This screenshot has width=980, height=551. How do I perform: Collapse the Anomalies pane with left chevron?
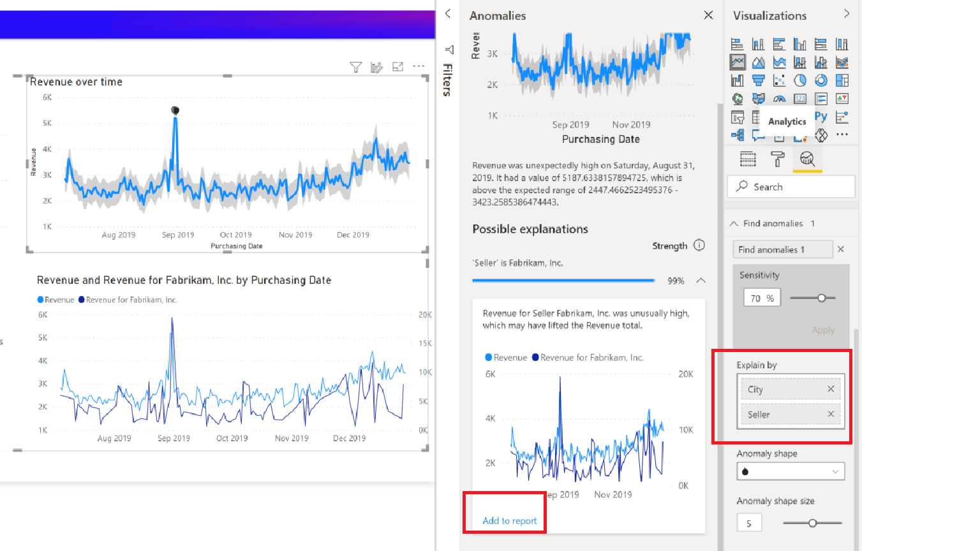(x=448, y=13)
